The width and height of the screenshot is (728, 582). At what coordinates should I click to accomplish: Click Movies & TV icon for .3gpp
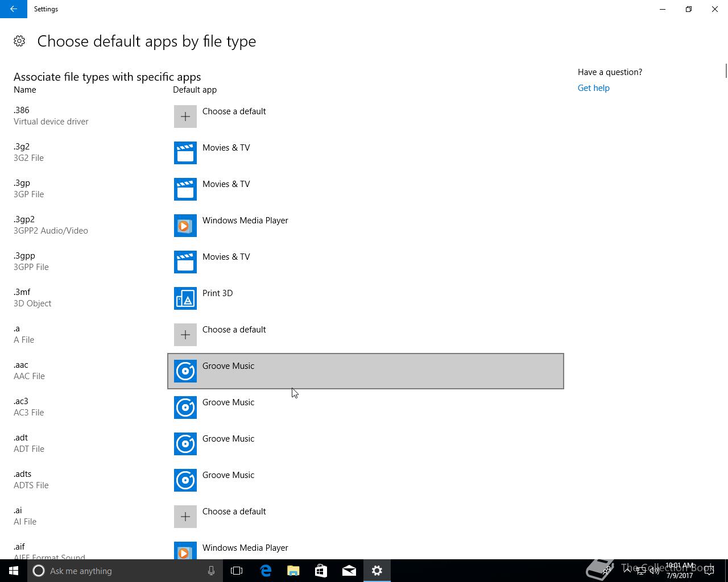pos(185,262)
